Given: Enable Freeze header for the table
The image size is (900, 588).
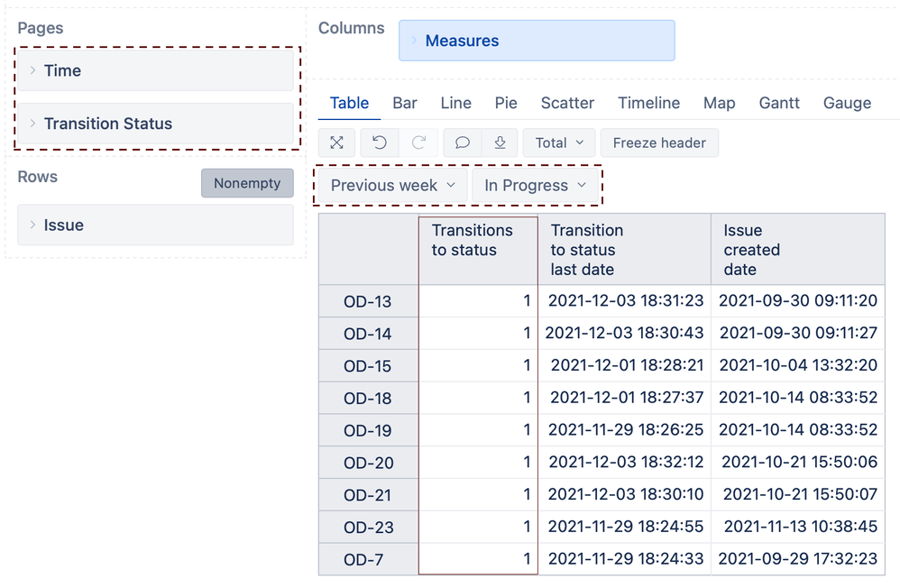Looking at the screenshot, I should [x=659, y=142].
